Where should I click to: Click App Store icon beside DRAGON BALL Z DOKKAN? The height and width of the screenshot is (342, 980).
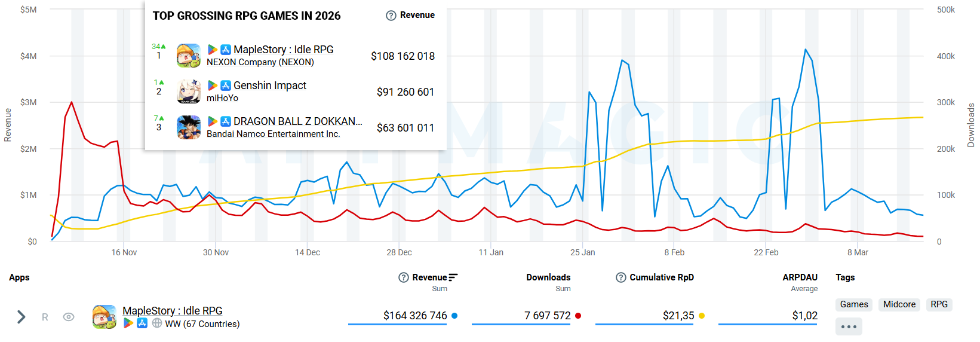[x=226, y=121]
